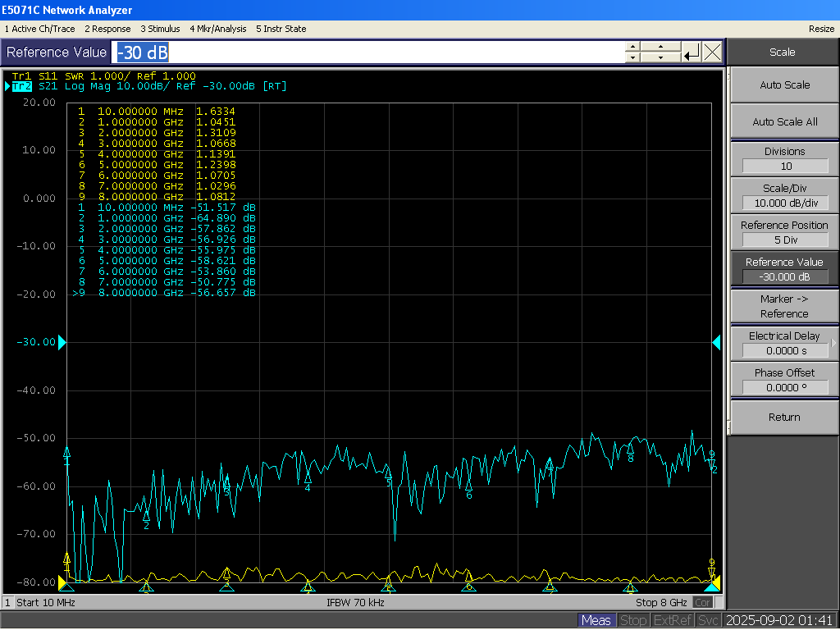
Task: Click the small up arrow stepper in entry bar
Action: 632,47
